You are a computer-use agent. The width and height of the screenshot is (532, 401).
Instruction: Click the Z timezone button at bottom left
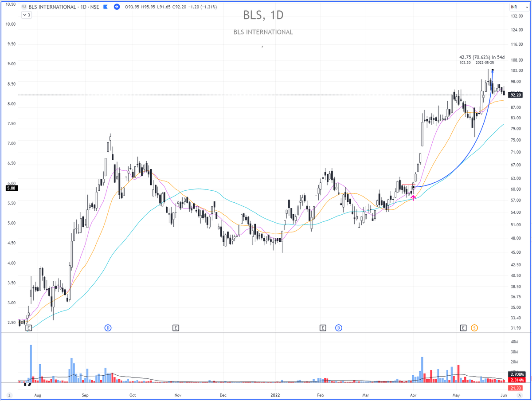(x=8, y=394)
